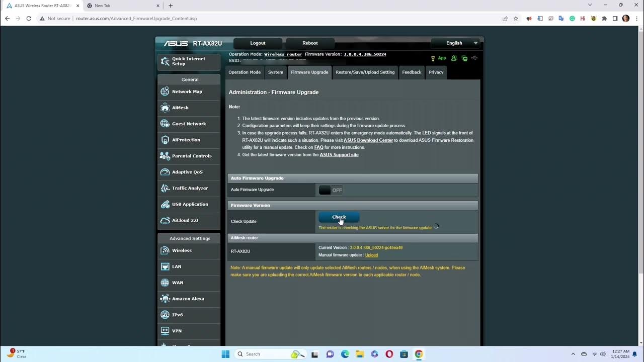Open AiCloud 2.0 page
The width and height of the screenshot is (644, 362).
[189, 220]
